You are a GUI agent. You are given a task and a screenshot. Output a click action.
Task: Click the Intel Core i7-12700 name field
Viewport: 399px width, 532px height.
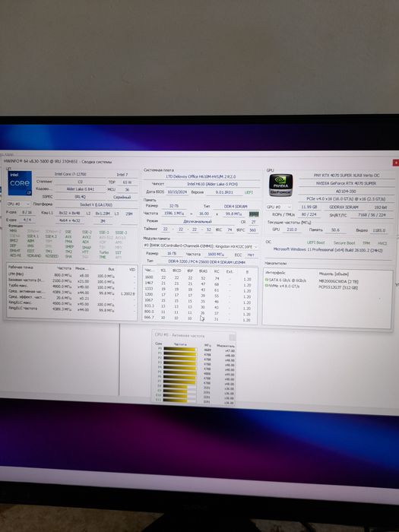click(x=70, y=174)
